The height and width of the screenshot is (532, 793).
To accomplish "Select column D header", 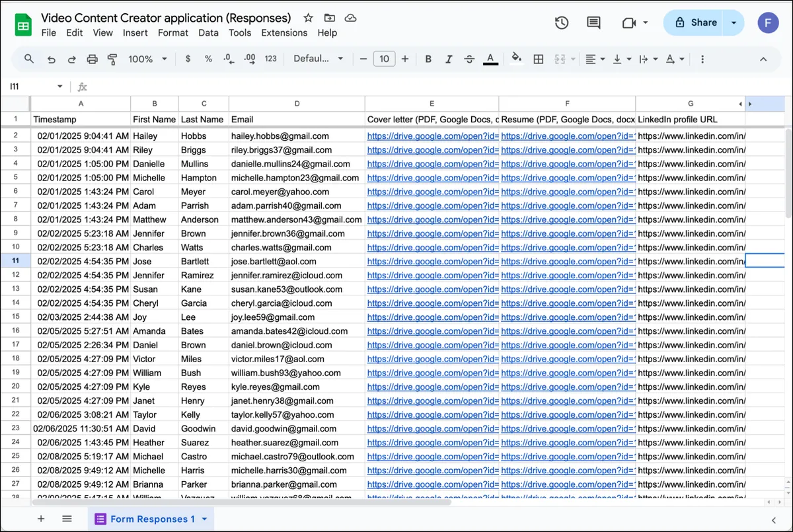I will tap(297, 104).
